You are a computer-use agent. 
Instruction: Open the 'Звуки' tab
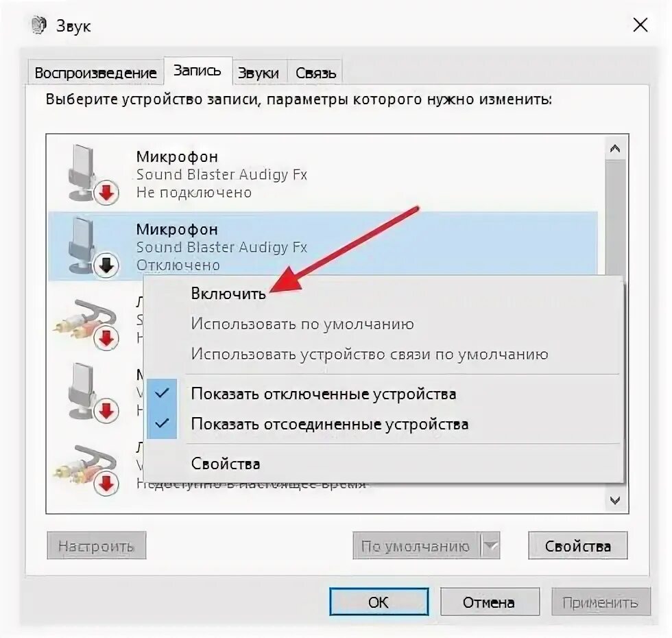click(259, 73)
